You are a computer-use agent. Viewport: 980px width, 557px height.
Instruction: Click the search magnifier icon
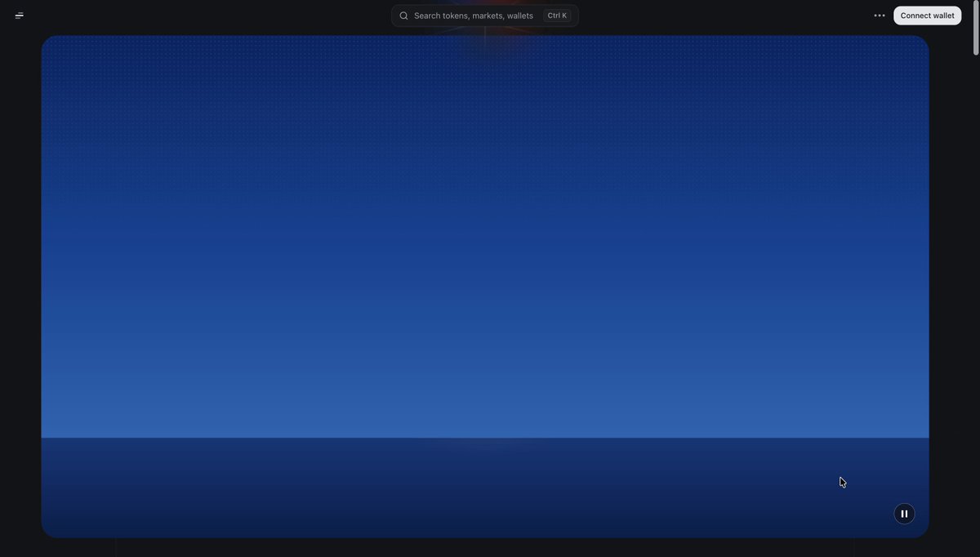click(403, 16)
